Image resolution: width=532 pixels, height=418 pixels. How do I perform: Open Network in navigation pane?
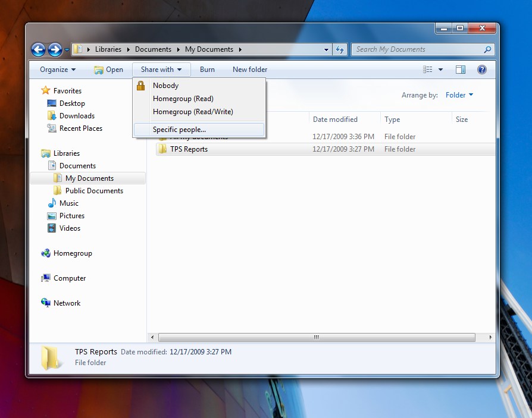point(67,303)
